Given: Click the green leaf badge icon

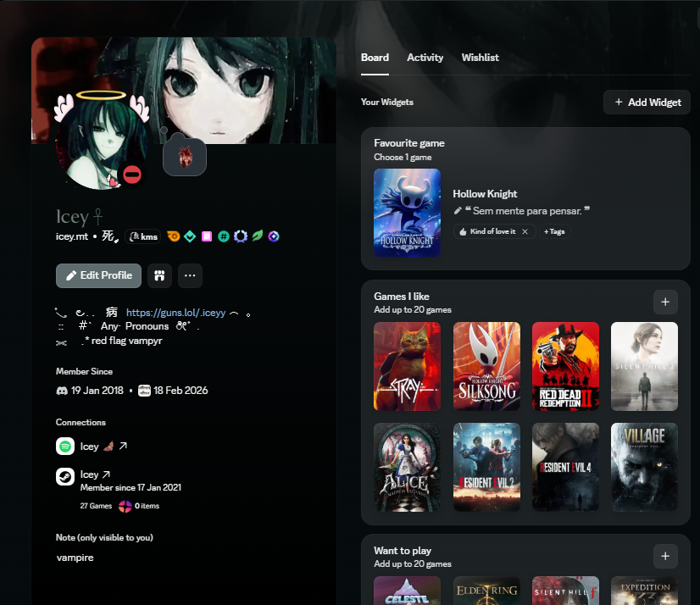Looking at the screenshot, I should 258,236.
